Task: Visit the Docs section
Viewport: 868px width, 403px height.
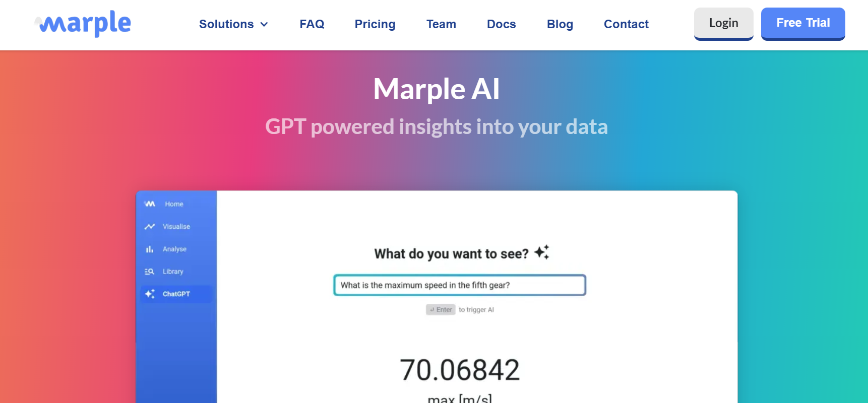Action: click(x=501, y=24)
